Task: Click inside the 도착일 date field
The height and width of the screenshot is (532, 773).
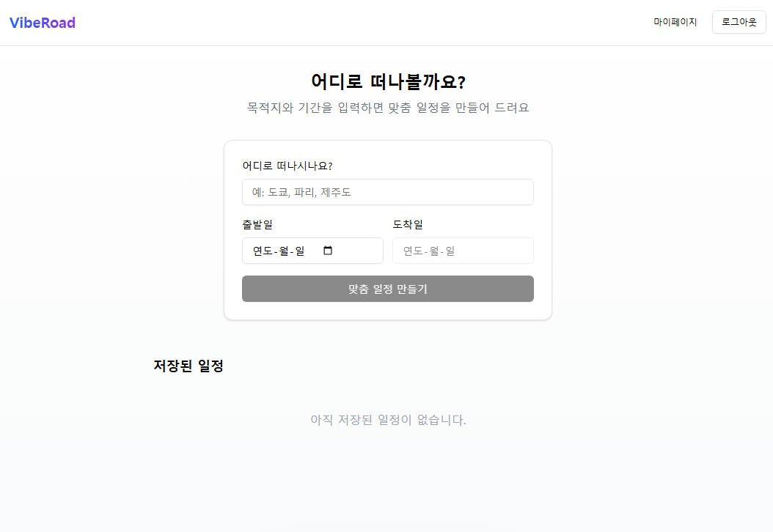Action: (x=463, y=251)
